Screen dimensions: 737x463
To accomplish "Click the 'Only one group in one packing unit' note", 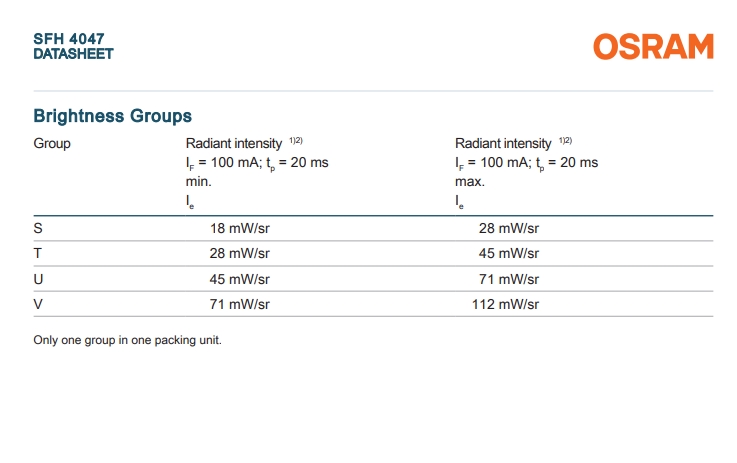I will click(x=127, y=340).
